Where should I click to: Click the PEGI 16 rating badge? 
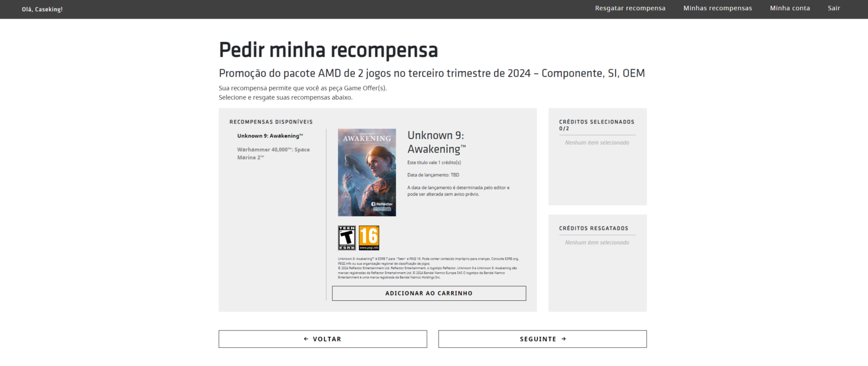[368, 238]
